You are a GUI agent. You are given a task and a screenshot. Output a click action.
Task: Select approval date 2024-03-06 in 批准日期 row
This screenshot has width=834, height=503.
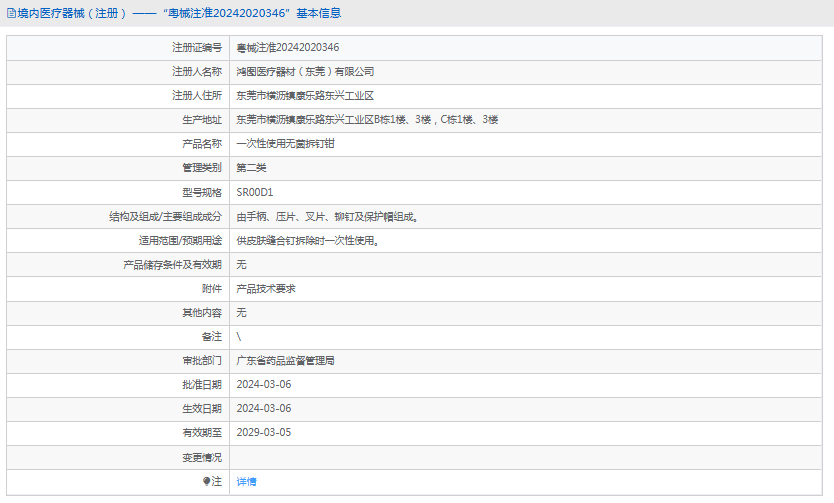tap(264, 384)
